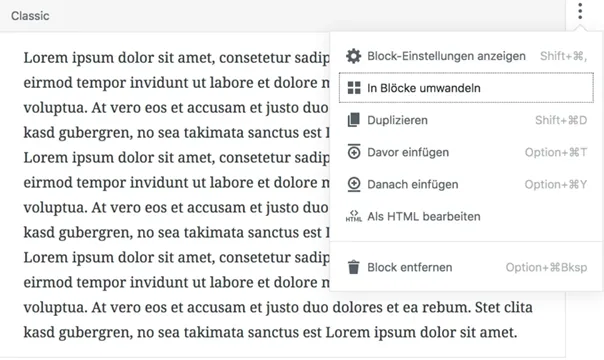Click the grid icon for converting to blocks

point(354,88)
